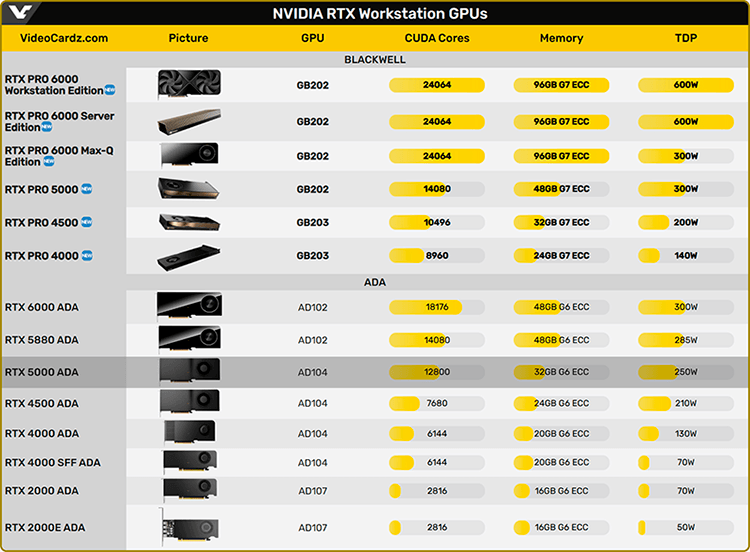The width and height of the screenshot is (750, 552).
Task: Open the RTX 2000E ADA card picture
Action: tap(189, 526)
